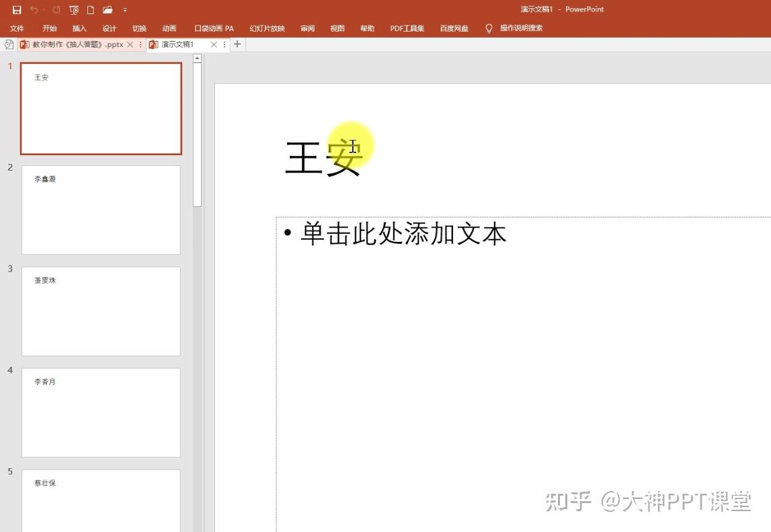
Task: Open options menu for 演示文稿1 tab
Action: (x=225, y=44)
